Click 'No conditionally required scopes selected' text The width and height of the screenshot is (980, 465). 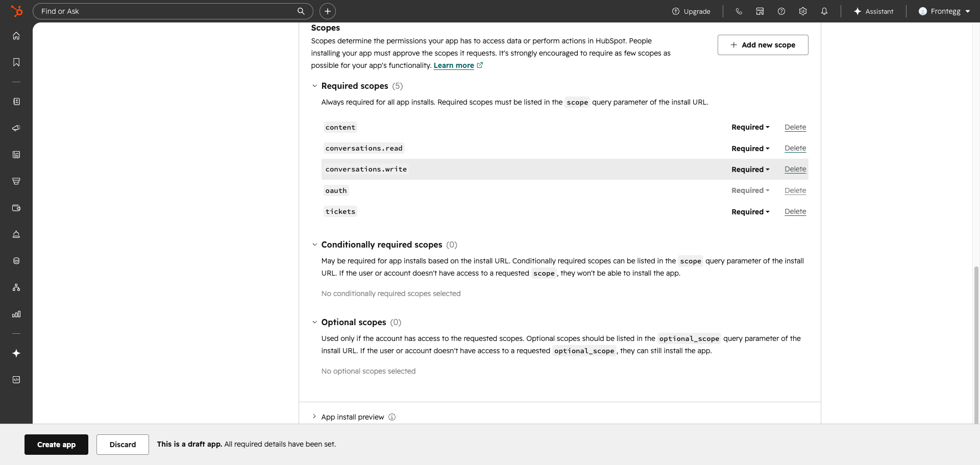(x=391, y=293)
